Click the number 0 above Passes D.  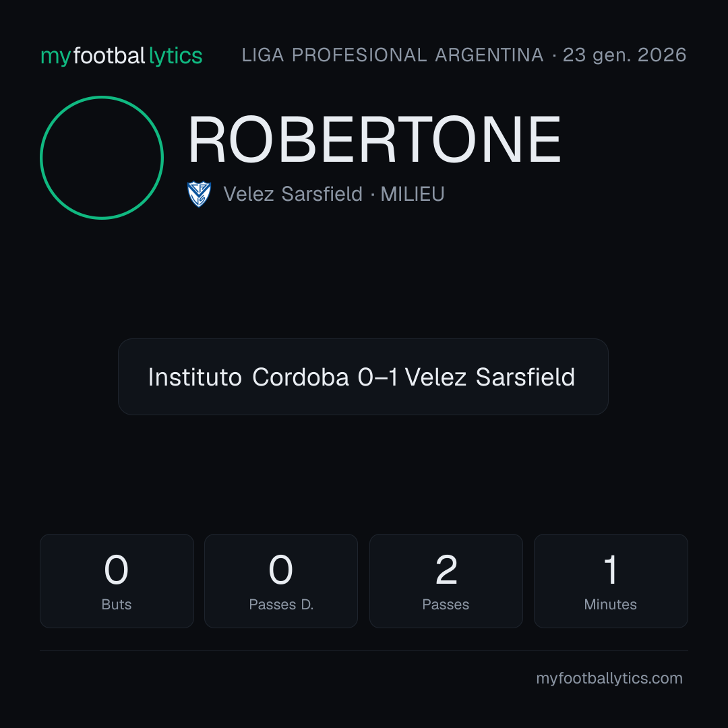click(281, 570)
